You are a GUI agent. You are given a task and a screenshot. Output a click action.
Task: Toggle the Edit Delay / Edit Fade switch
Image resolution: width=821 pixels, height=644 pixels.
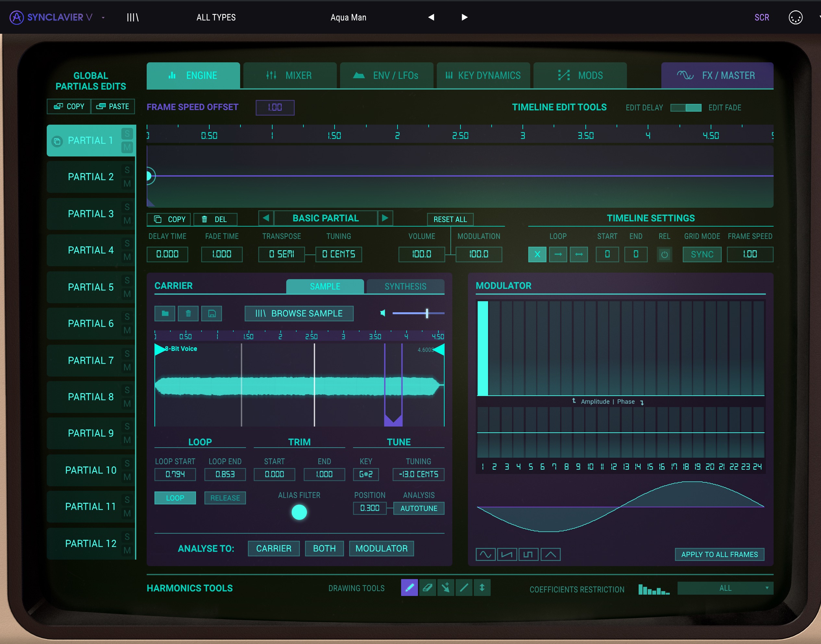(685, 108)
